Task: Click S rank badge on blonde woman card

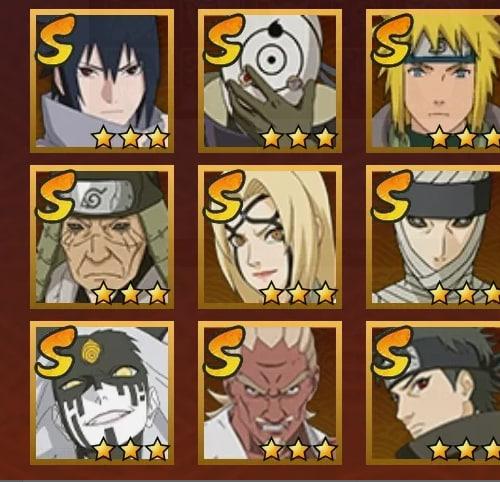Action: 224,196
